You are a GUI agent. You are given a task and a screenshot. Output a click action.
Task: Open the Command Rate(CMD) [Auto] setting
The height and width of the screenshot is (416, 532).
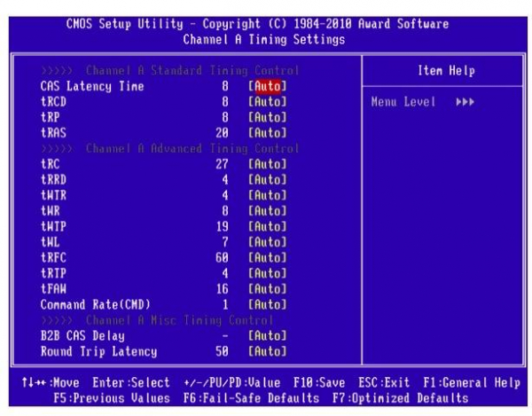point(268,304)
